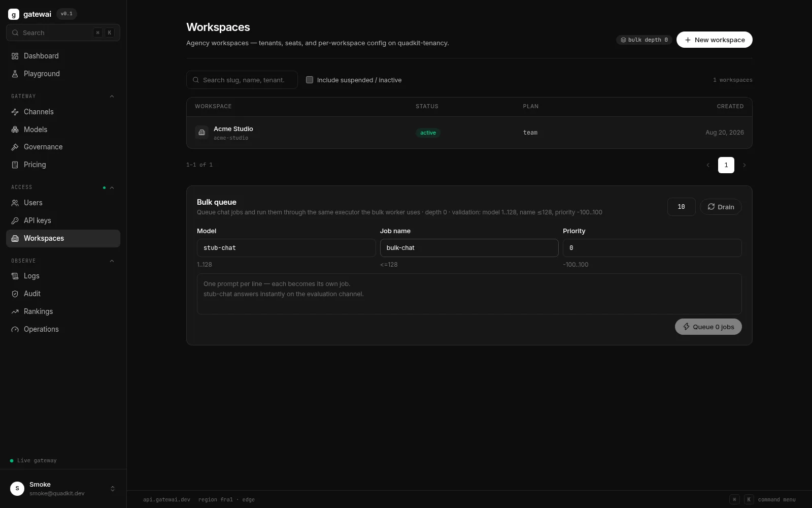Open the Playground page
This screenshot has width=812, height=508.
pyautogui.click(x=63, y=74)
